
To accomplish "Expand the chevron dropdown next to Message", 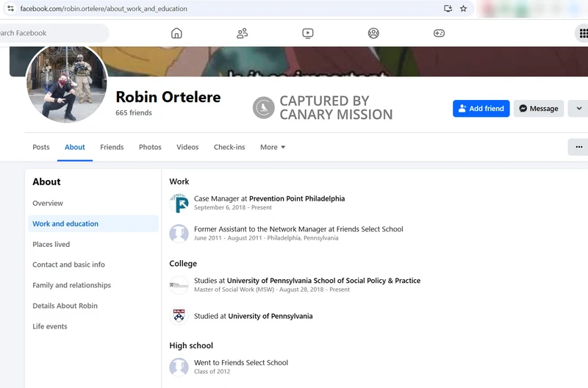I will (x=578, y=108).
